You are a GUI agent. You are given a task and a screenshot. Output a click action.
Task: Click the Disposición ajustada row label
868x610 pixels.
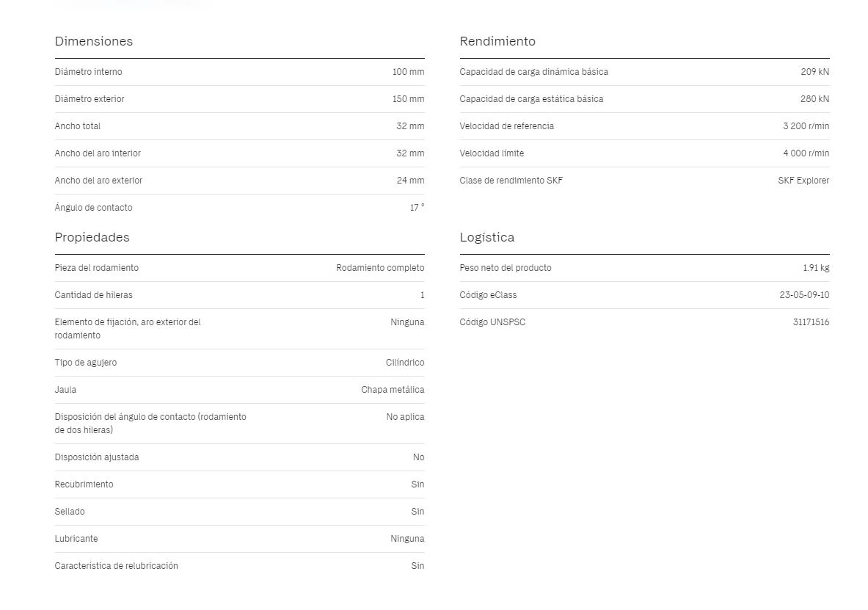pos(96,457)
